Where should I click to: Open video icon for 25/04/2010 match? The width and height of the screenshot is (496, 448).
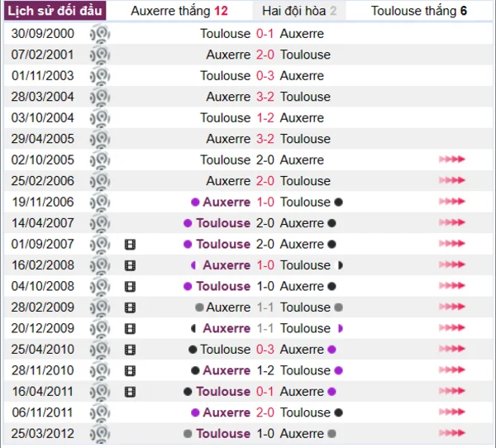[130, 350]
